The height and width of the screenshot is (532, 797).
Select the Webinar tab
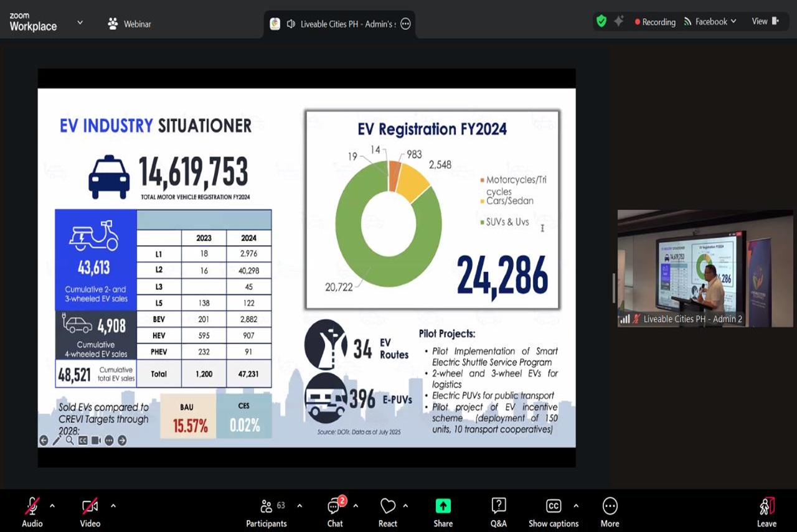coord(130,24)
